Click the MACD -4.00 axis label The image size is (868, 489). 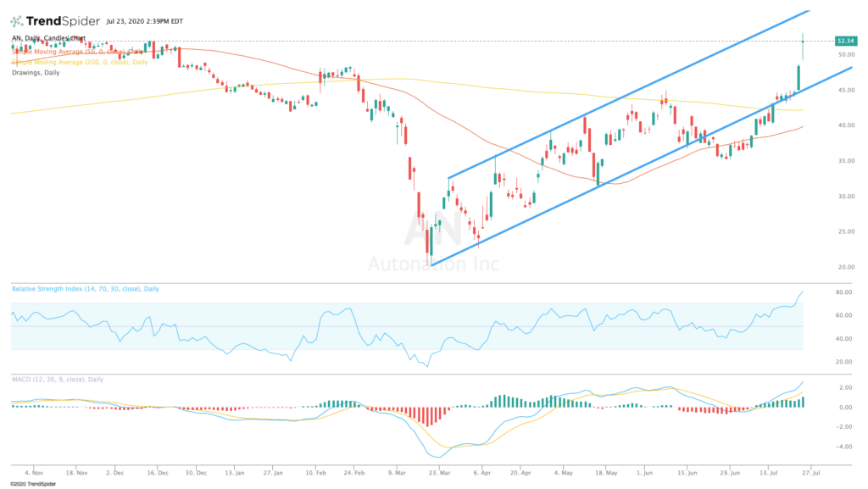click(844, 447)
